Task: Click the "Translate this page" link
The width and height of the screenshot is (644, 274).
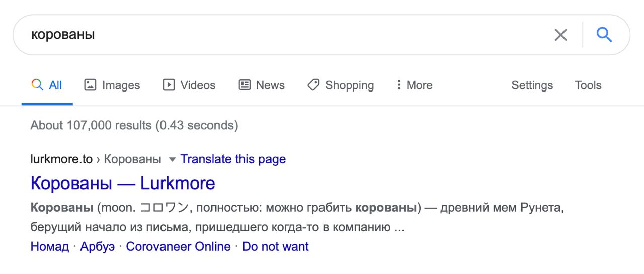Action: [x=233, y=159]
